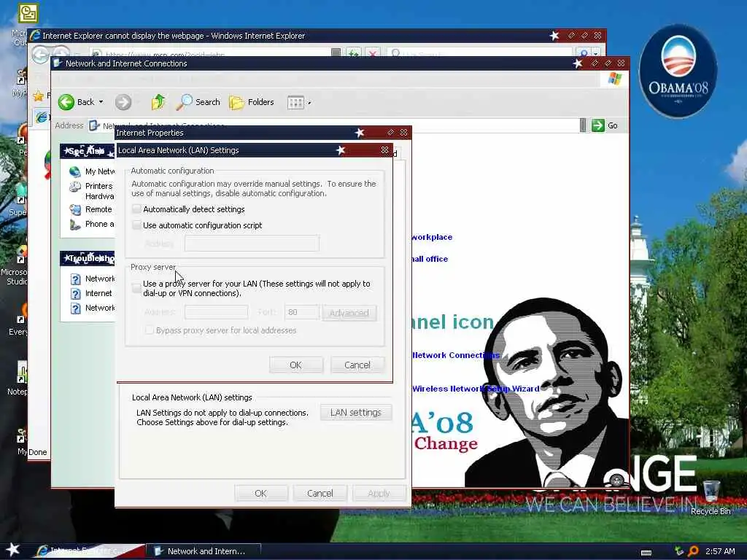Screen dimensions: 747x560
Task: Open Search in the explorer toolbar
Action: [198, 102]
